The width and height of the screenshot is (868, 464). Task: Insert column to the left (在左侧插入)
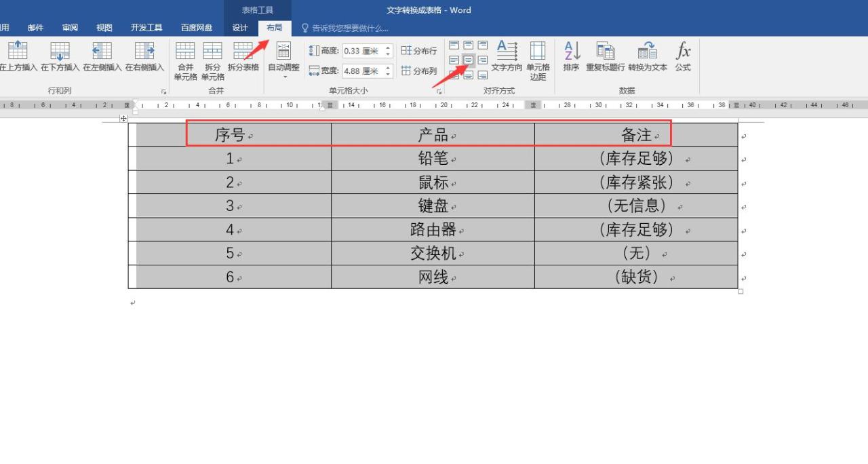pos(102,56)
